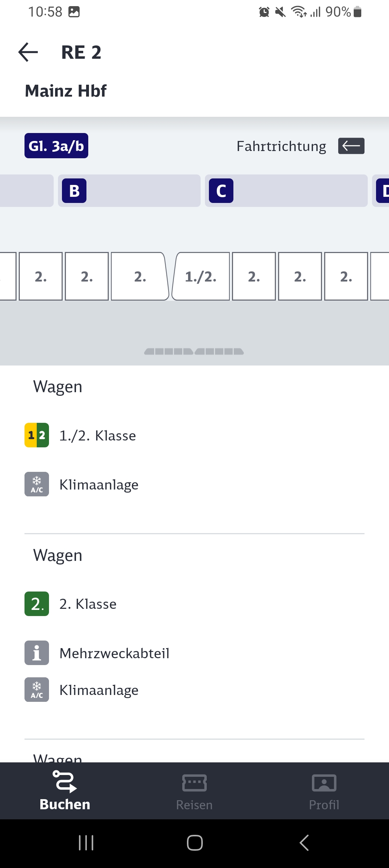Select the 1./2. class wagon in diagram
Viewport: 389px width, 868px height.
pyautogui.click(x=201, y=276)
